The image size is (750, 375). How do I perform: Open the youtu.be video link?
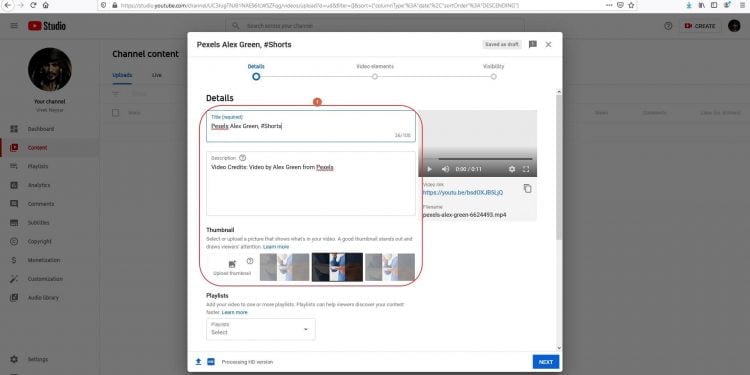(463, 193)
